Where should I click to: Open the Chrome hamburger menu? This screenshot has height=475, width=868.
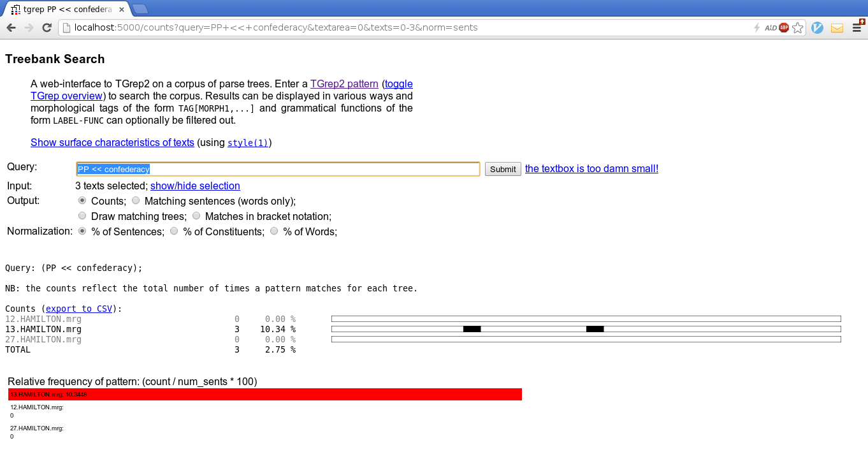[857, 27]
